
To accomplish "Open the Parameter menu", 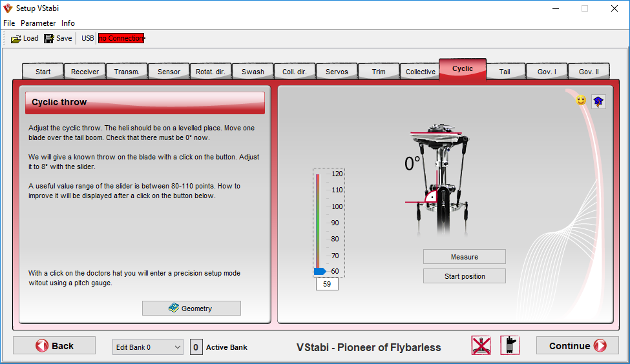I will pos(38,23).
